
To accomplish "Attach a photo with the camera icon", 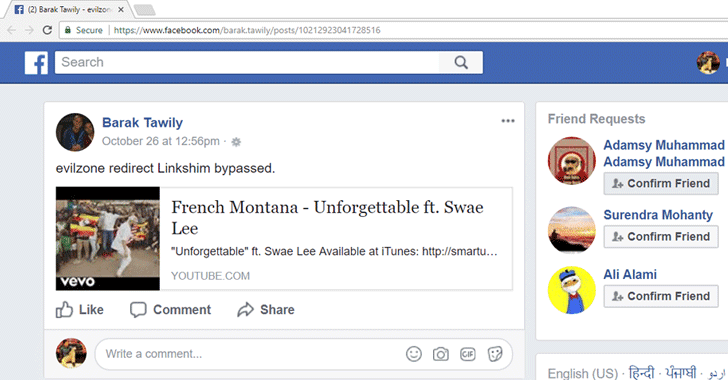I will [441, 354].
